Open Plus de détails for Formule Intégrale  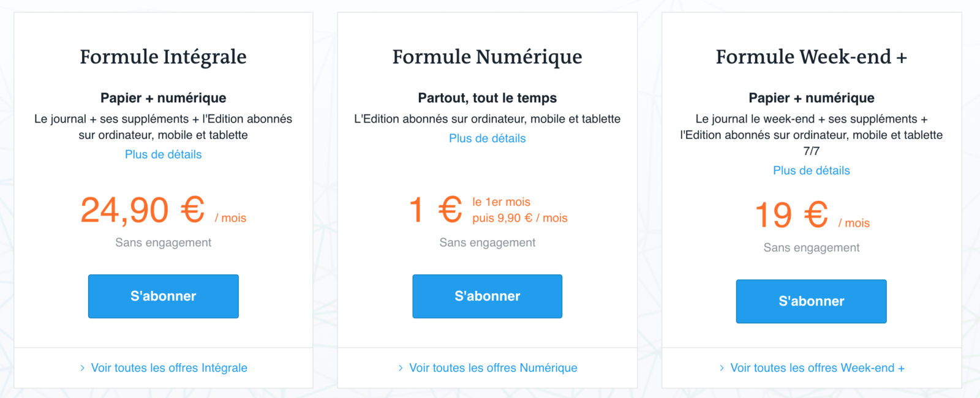(163, 154)
